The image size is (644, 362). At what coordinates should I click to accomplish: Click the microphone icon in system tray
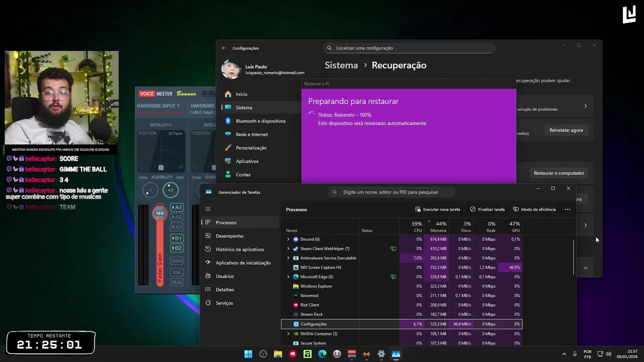click(x=575, y=354)
